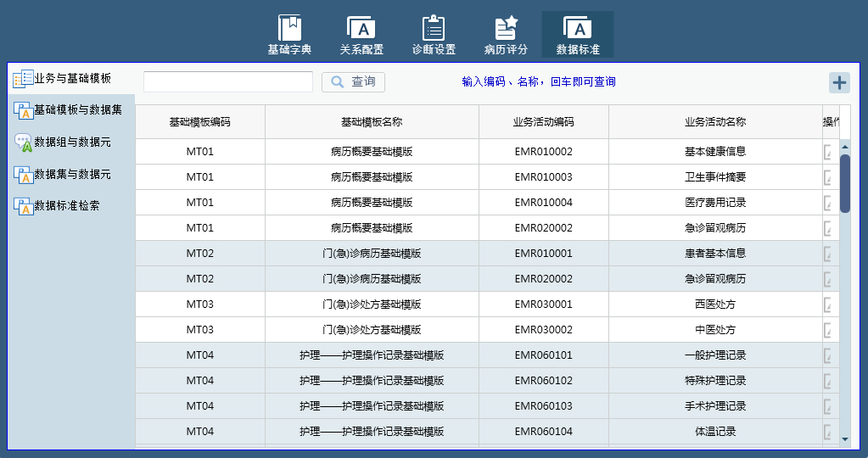Click the 基础模板编码 column header
The height and width of the screenshot is (458, 868).
[200, 121]
